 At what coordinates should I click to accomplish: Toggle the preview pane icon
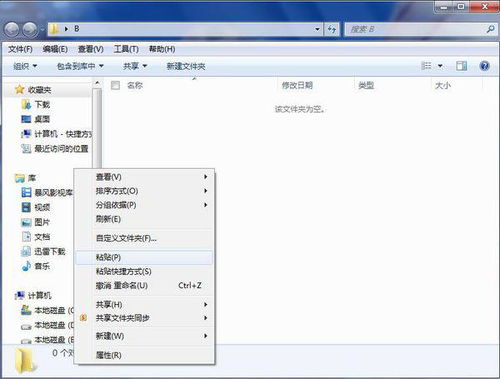462,66
